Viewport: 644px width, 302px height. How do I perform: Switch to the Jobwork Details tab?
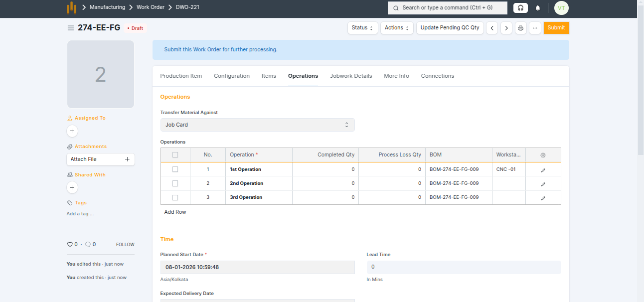(x=351, y=76)
